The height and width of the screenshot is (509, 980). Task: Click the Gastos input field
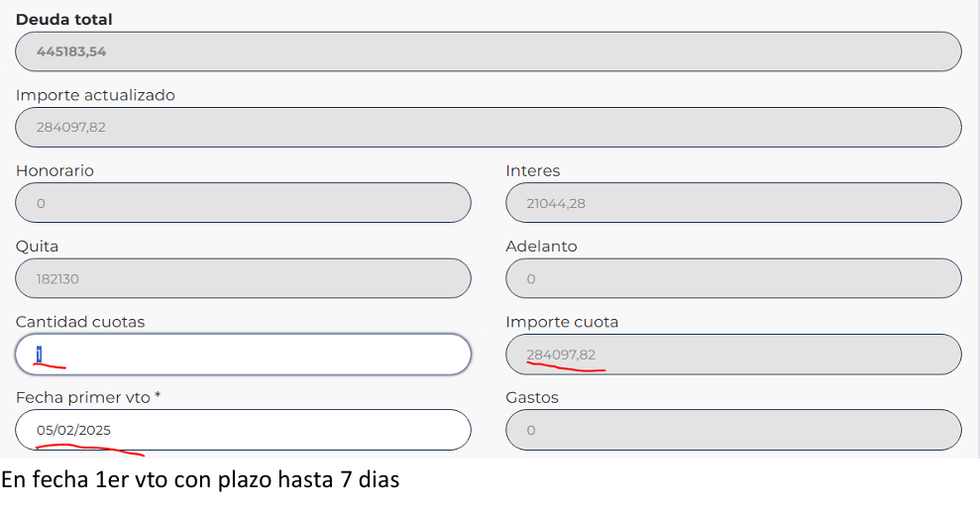pyautogui.click(x=732, y=430)
